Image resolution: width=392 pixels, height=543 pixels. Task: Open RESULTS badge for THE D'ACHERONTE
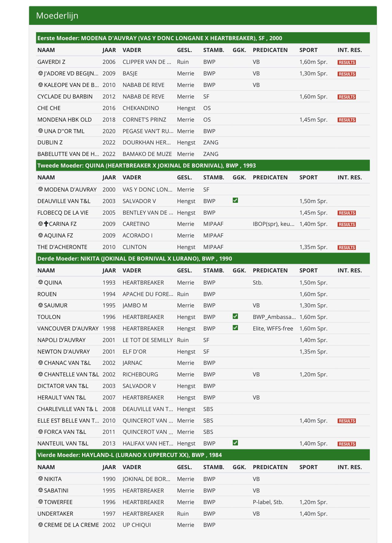[346, 247]
